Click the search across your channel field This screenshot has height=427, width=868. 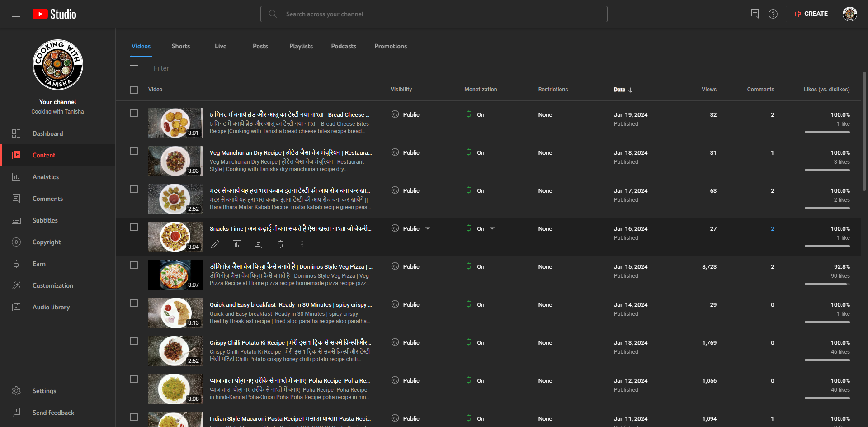click(434, 14)
